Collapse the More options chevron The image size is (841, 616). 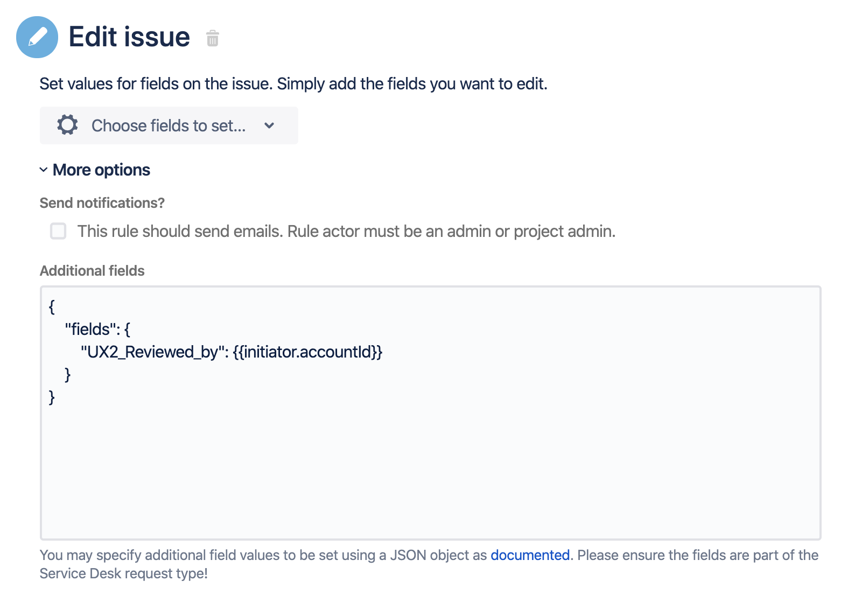[x=44, y=170]
